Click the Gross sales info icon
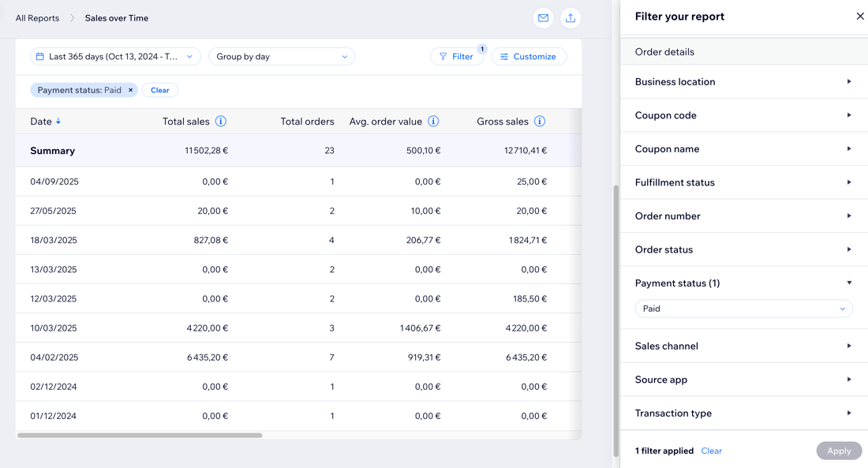This screenshot has height=468, width=868. click(540, 122)
